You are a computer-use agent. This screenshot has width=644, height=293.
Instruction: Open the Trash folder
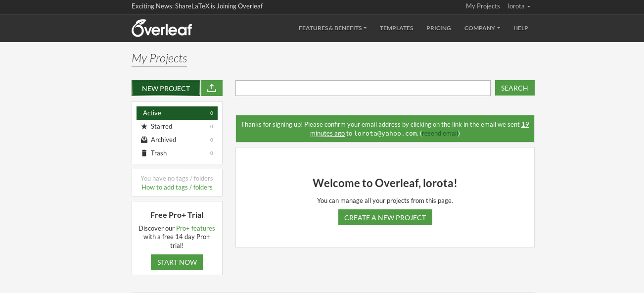(x=159, y=153)
